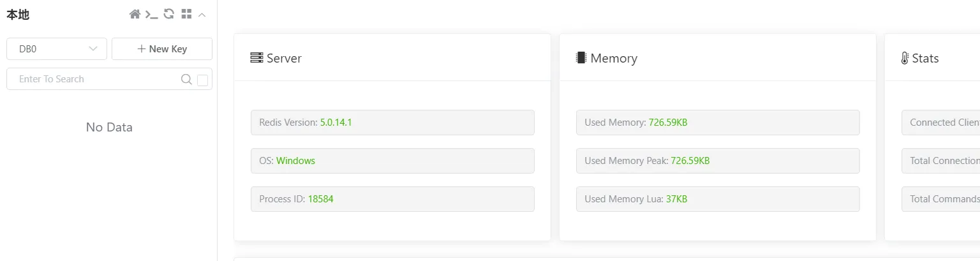980x261 pixels.
Task: Click the OS Windows info row
Action: [x=392, y=161]
